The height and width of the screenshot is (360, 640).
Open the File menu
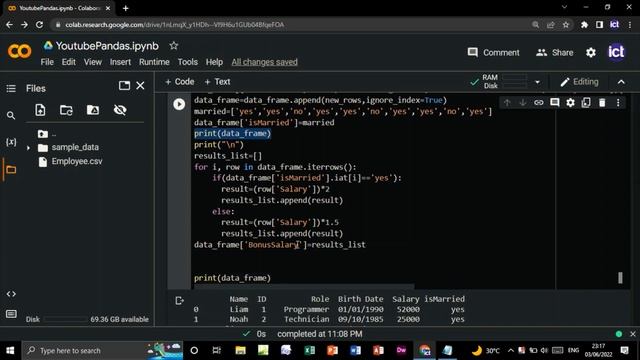click(x=47, y=62)
